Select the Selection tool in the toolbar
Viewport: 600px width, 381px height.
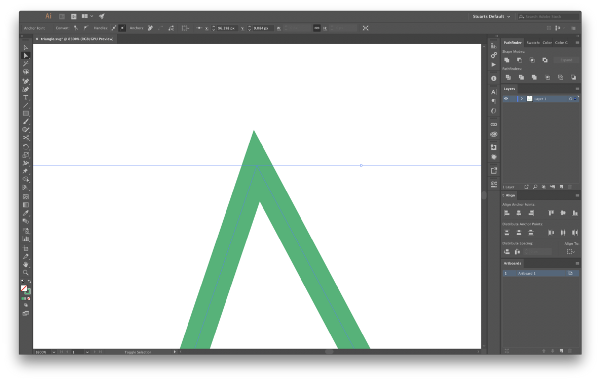tap(26, 48)
